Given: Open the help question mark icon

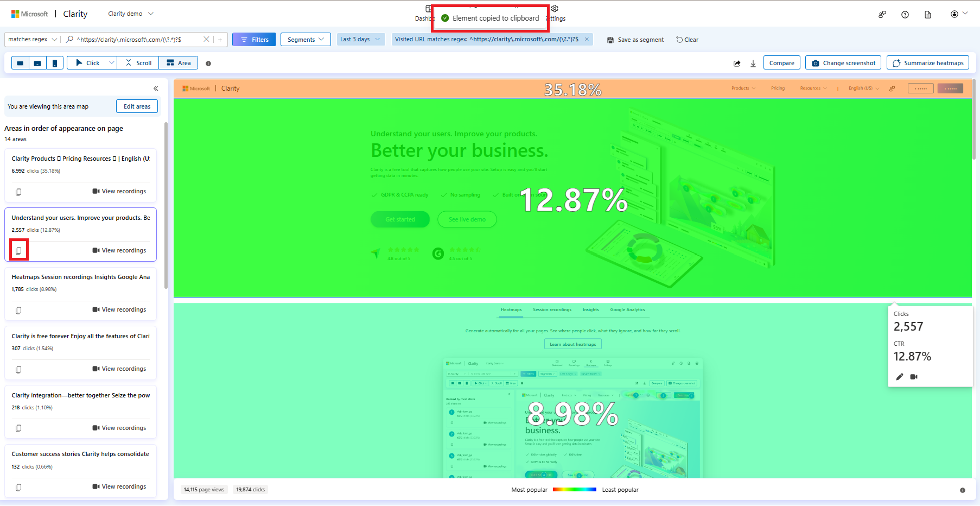Looking at the screenshot, I should [x=905, y=15].
